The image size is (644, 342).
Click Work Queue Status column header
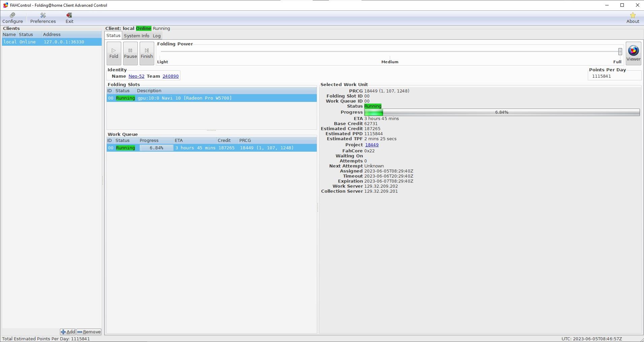pos(127,141)
